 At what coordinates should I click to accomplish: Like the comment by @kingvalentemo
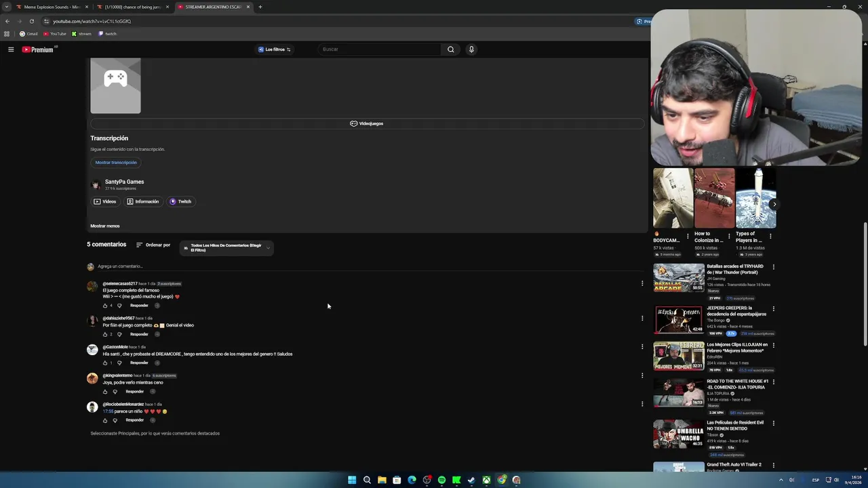(105, 392)
